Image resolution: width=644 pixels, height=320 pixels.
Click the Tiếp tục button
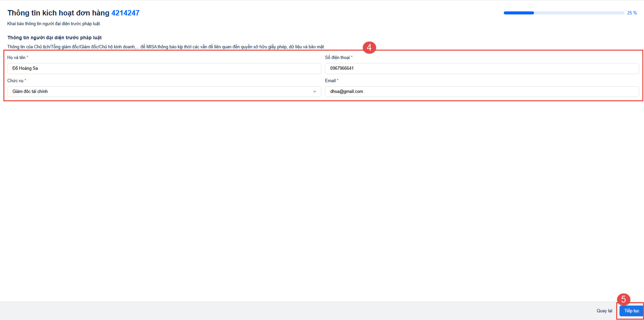(x=632, y=311)
